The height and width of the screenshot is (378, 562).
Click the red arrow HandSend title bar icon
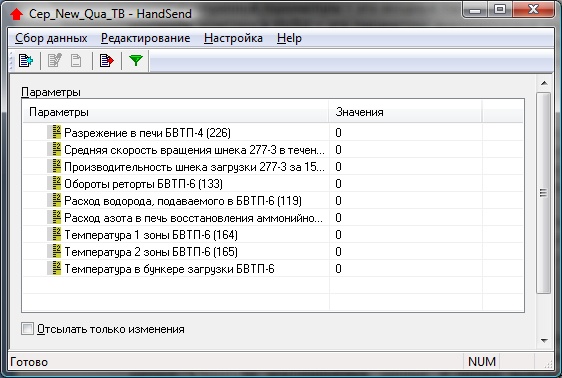pos(16,14)
